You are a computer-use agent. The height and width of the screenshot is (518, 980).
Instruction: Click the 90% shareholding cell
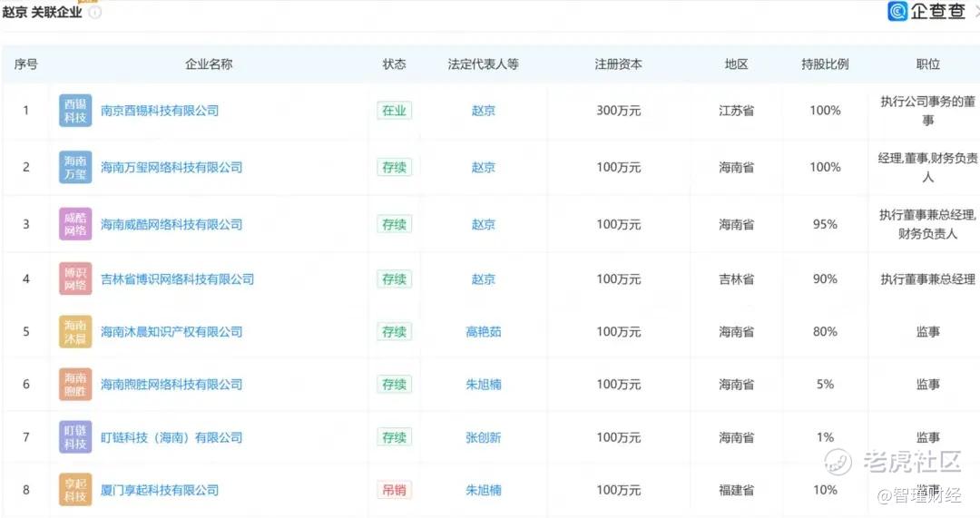point(825,279)
